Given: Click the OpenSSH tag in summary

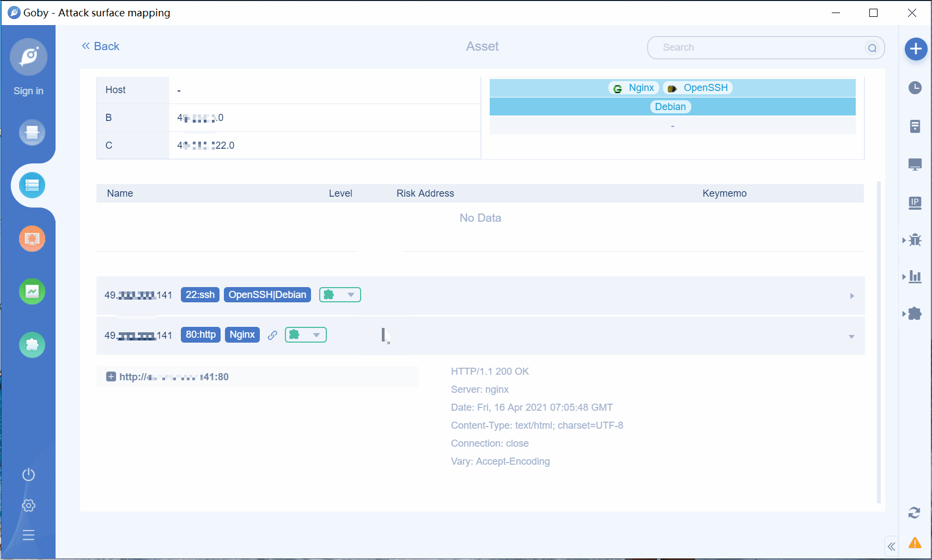Looking at the screenshot, I should (x=698, y=88).
